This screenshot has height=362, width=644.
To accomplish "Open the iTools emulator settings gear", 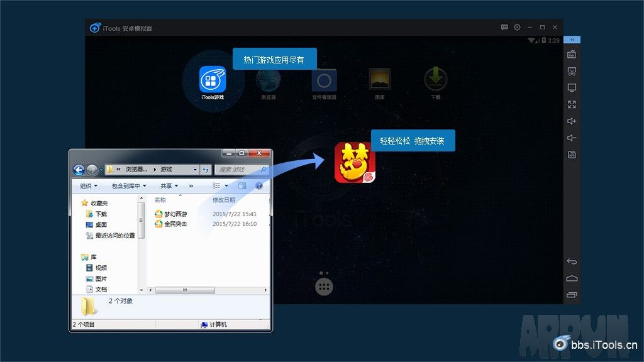I will [517, 27].
